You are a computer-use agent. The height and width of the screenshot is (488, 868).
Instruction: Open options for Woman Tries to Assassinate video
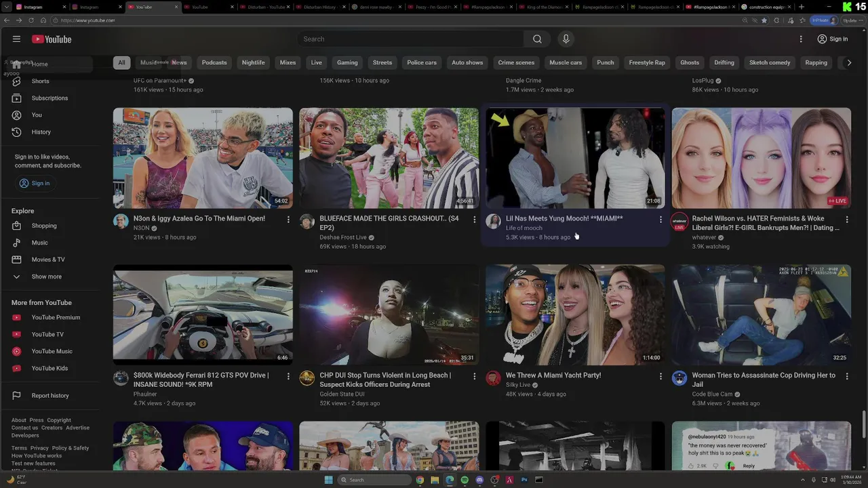coord(846,376)
